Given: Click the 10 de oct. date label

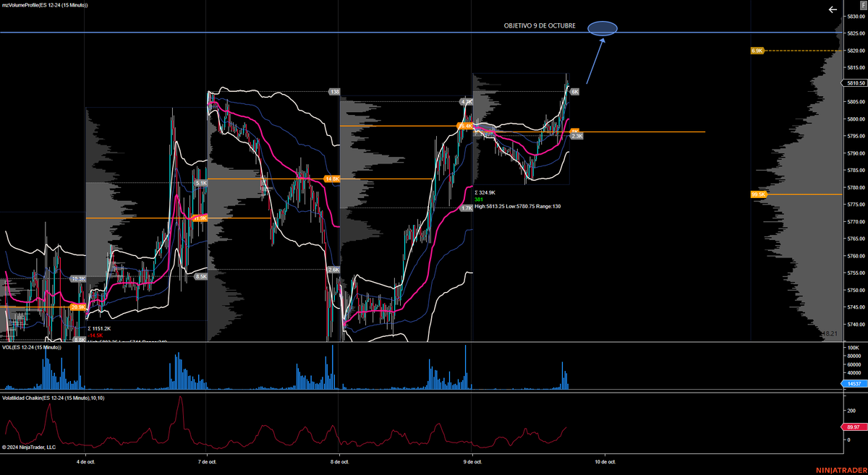Looking at the screenshot, I should click(605, 461).
